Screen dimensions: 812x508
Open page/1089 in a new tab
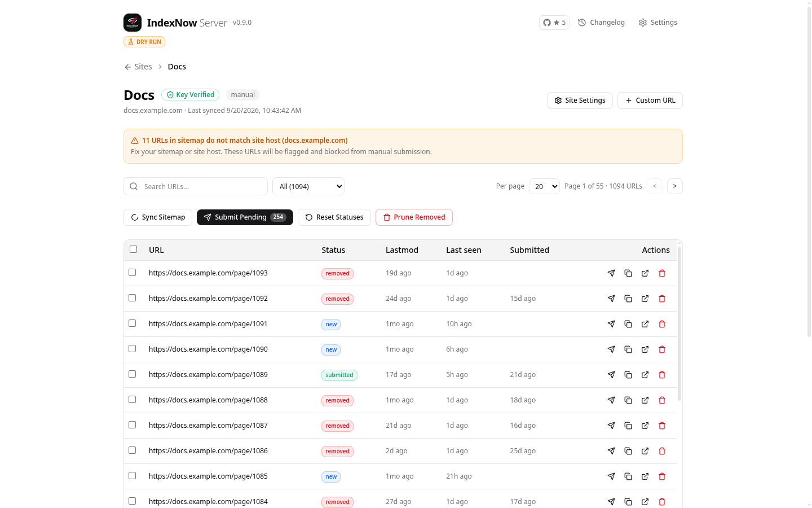click(645, 375)
